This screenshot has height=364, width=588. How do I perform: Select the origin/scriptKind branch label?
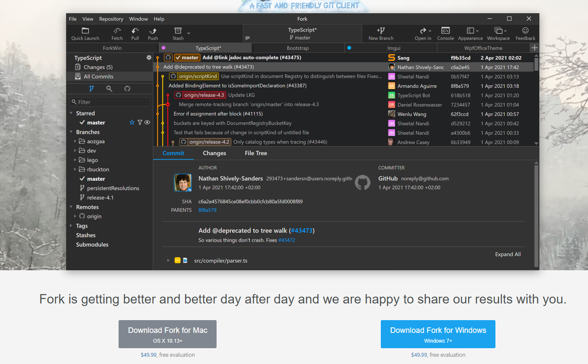click(194, 76)
